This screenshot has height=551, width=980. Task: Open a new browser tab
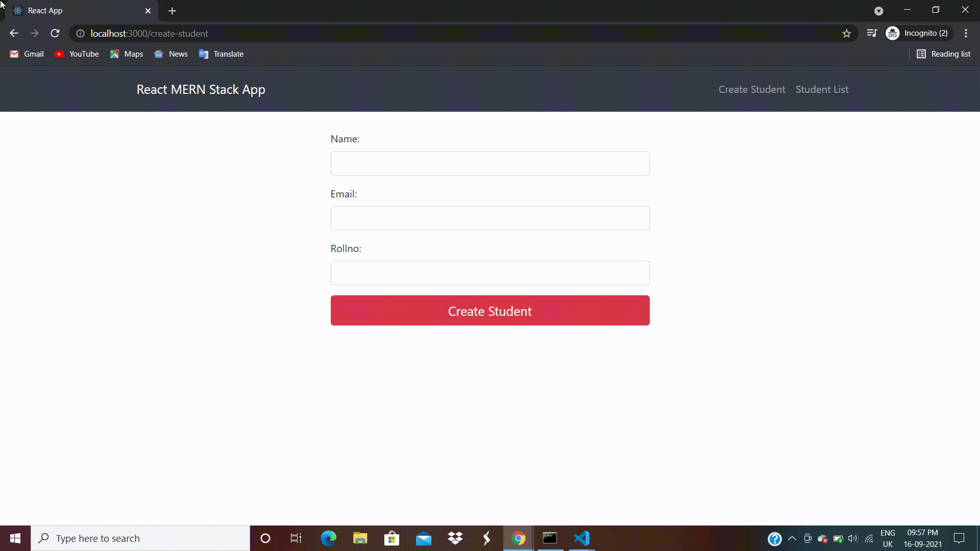[172, 11]
